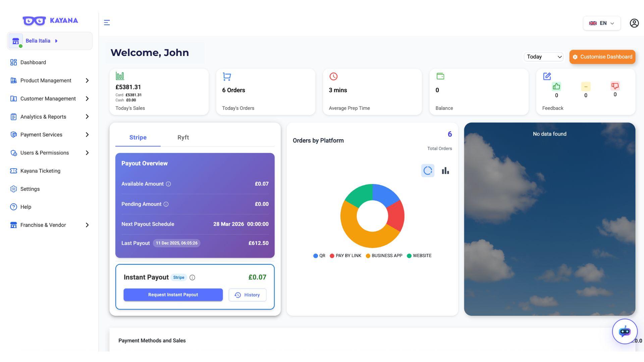Click the Feedback edit pencil icon

[547, 76]
